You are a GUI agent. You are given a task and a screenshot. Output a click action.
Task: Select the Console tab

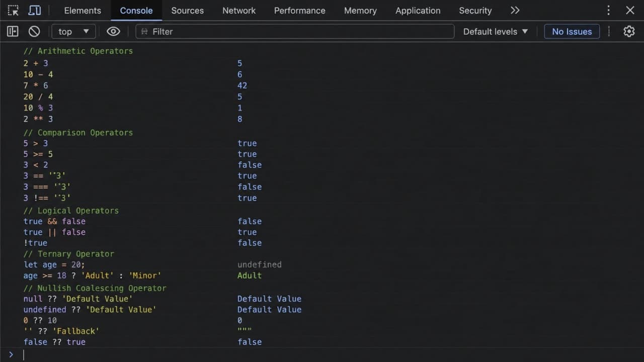click(x=136, y=11)
